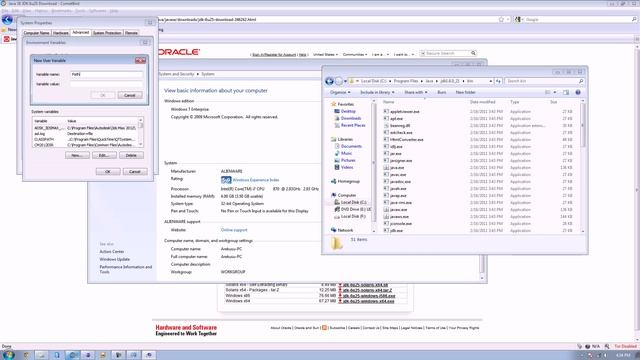Click the Burn toolbar item in Explorer
Viewport: 640px width, 360px height.
click(442, 93)
